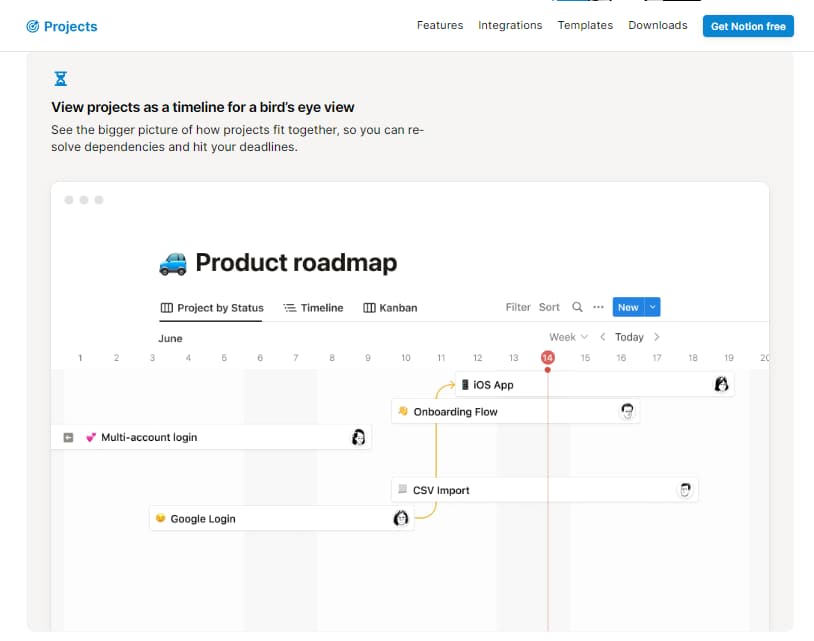814x641 pixels.
Task: Open the three-dot overflow menu in the toolbar
Action: [600, 307]
